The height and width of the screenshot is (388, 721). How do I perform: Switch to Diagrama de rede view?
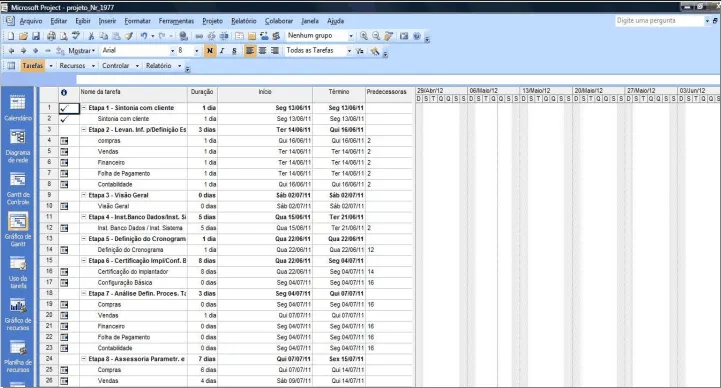[18, 146]
